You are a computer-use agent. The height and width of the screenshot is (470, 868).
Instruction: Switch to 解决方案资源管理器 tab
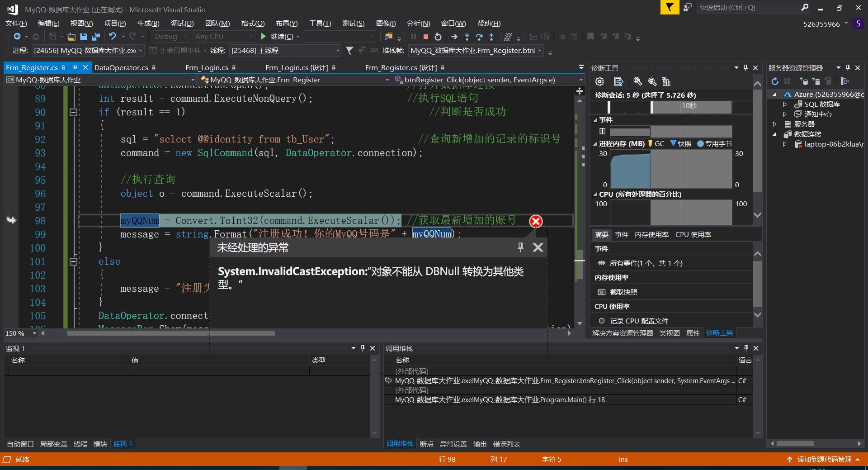(x=623, y=333)
